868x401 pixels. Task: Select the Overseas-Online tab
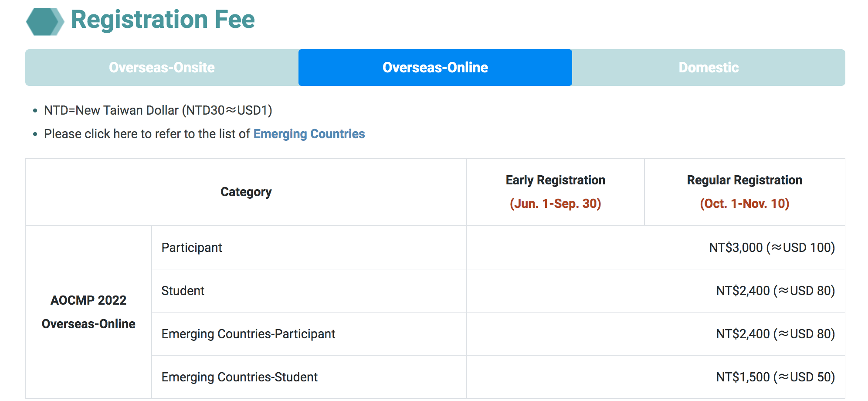coord(435,68)
